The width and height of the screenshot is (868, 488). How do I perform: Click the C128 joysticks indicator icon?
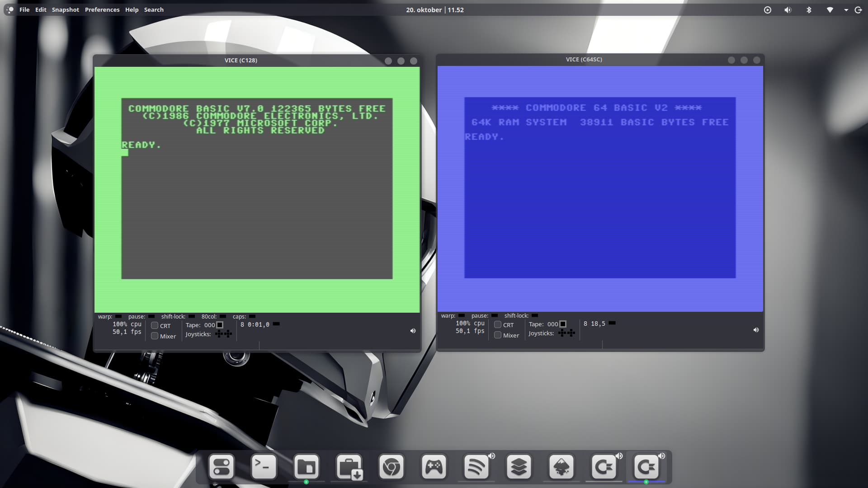[x=223, y=334]
